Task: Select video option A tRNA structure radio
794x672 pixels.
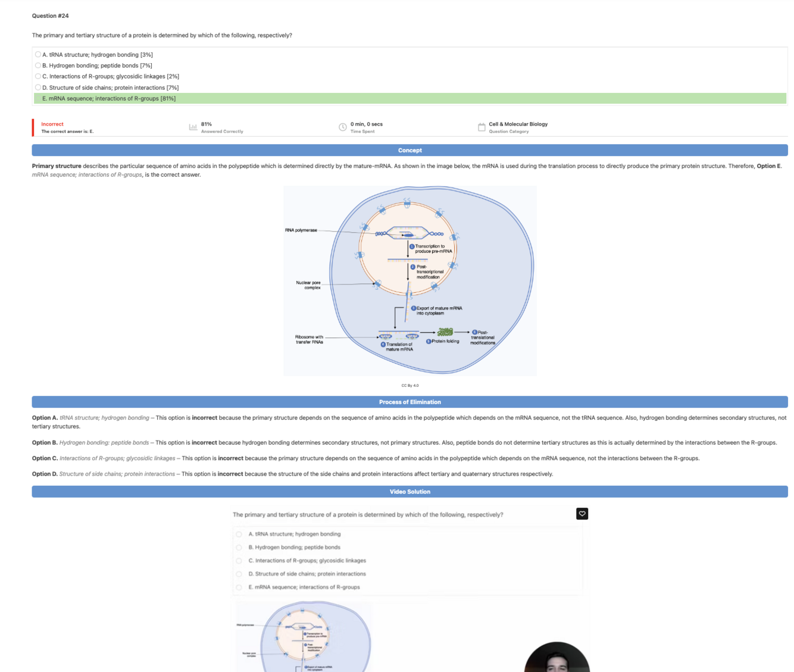Action: coord(239,534)
